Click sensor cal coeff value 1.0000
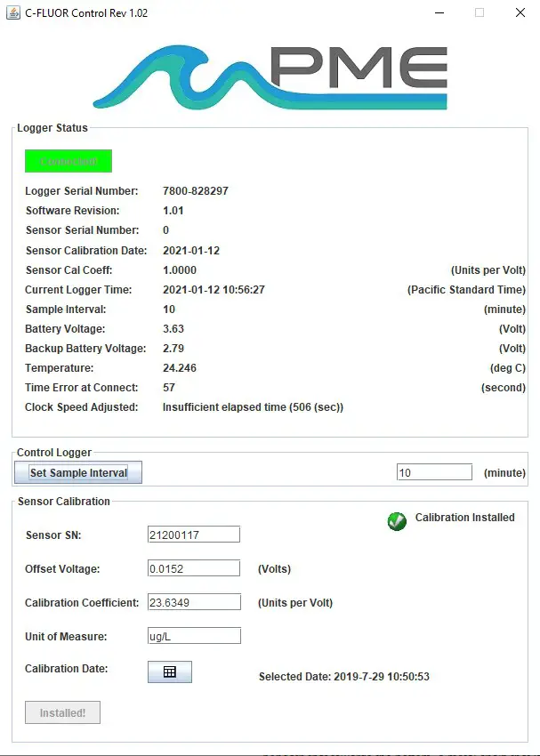The height and width of the screenshot is (756, 540). pyautogui.click(x=180, y=270)
